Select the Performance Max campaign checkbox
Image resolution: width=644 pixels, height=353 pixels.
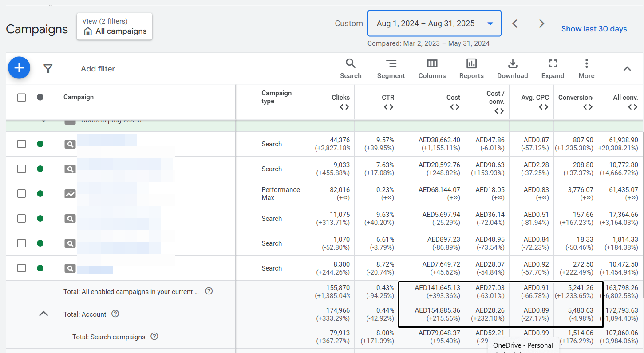pyautogui.click(x=21, y=194)
